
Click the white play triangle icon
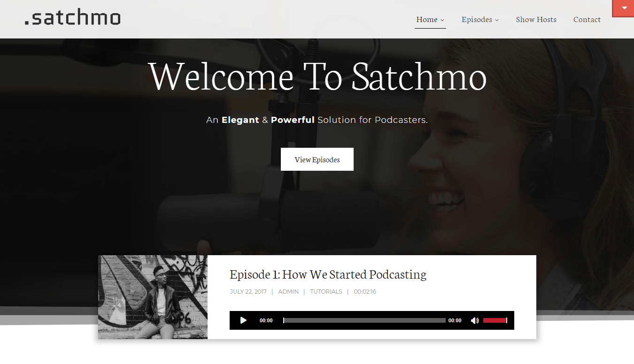pyautogui.click(x=243, y=320)
